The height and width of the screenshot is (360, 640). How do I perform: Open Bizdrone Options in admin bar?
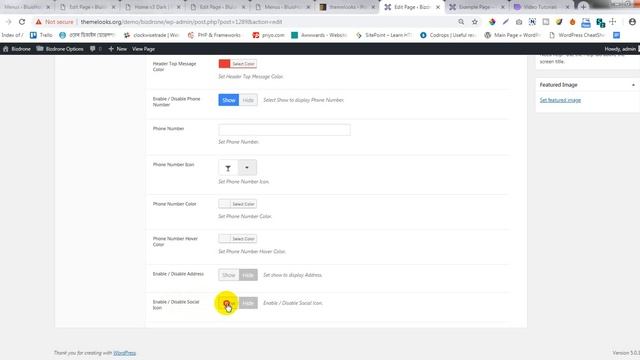(60, 49)
